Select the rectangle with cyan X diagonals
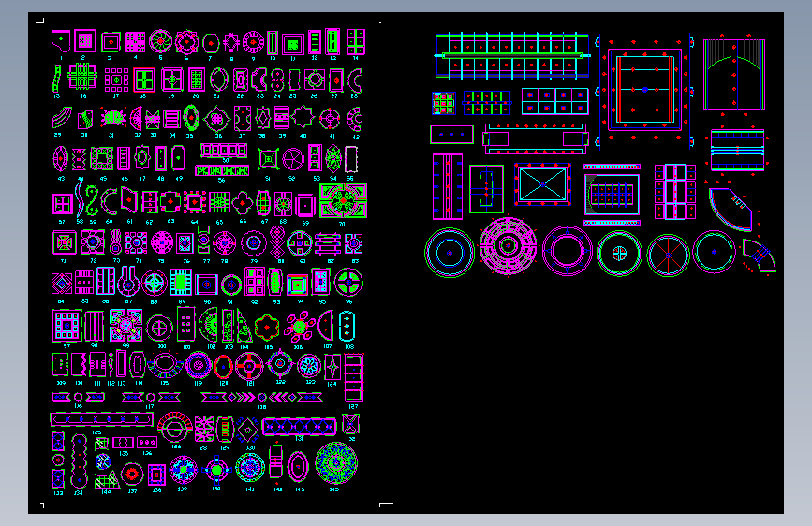This screenshot has height=526, width=812. (542, 184)
